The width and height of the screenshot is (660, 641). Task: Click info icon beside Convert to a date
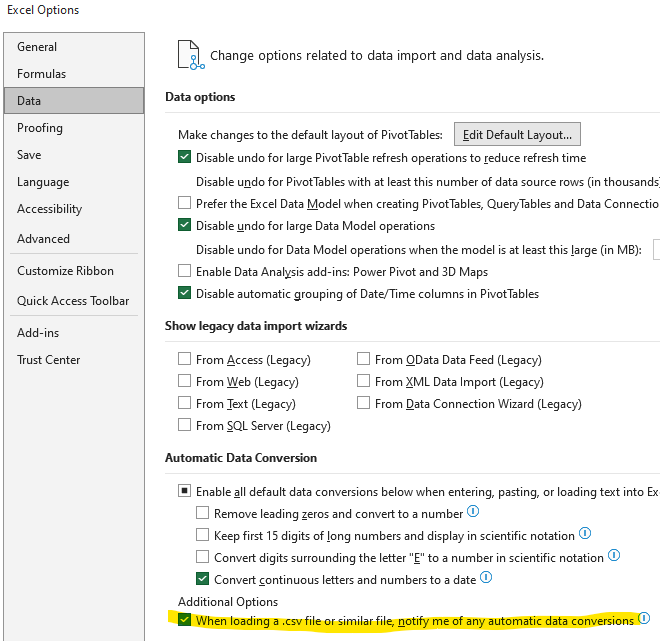(x=486, y=577)
